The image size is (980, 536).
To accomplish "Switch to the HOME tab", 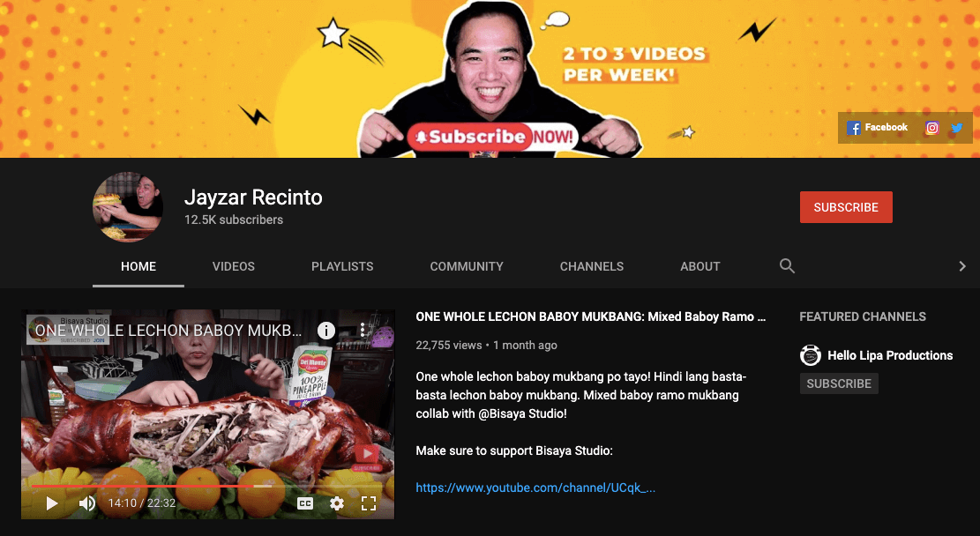I will 138,267.
